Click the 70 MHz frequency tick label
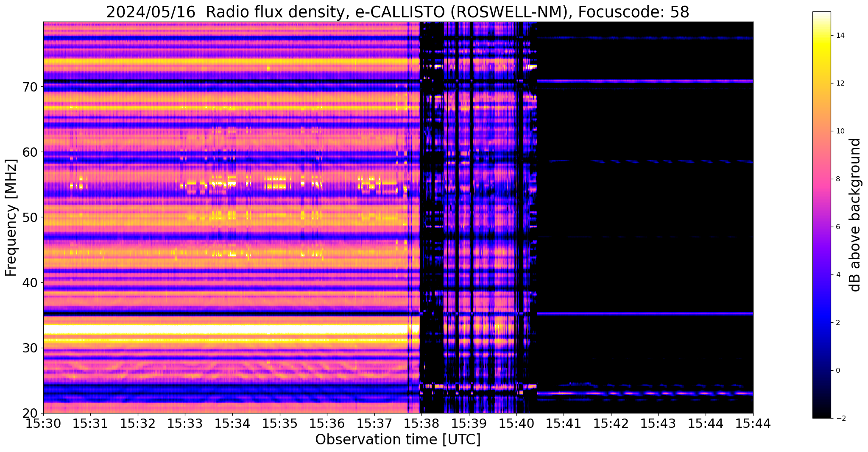 (31, 86)
